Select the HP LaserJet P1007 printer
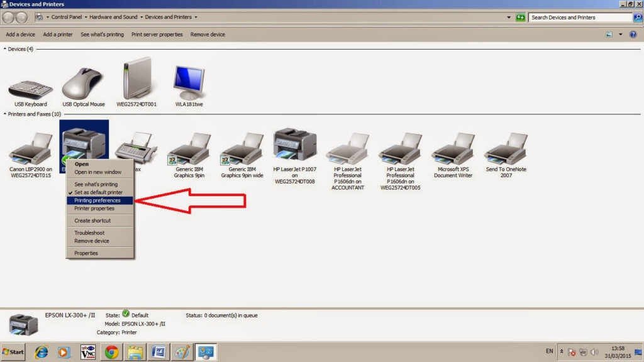The height and width of the screenshot is (362, 644). tap(295, 144)
